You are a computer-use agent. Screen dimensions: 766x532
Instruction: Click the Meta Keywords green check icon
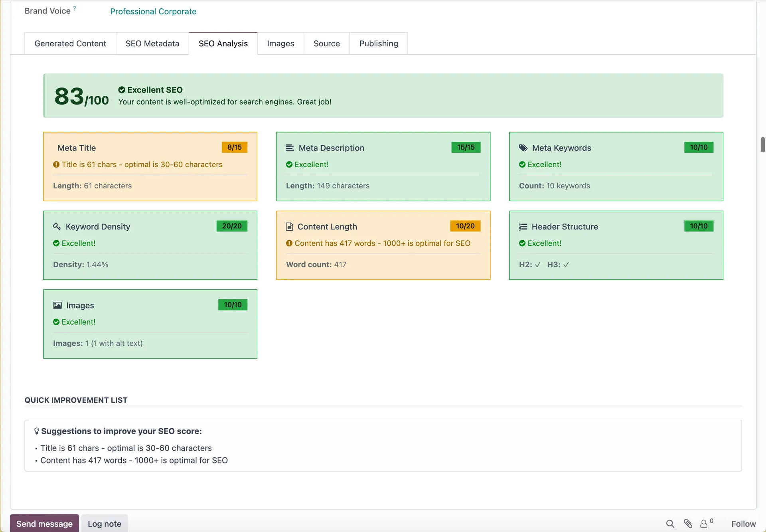pyautogui.click(x=522, y=164)
